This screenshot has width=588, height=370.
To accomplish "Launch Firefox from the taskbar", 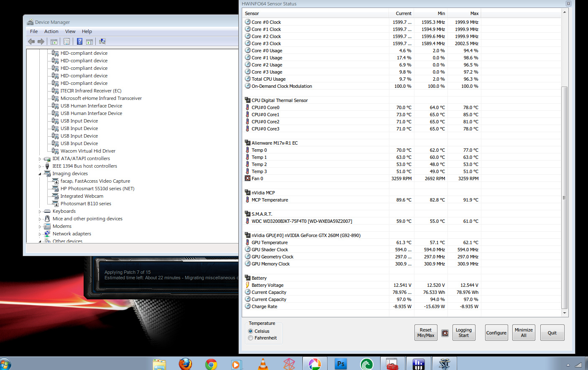I will coord(185,364).
